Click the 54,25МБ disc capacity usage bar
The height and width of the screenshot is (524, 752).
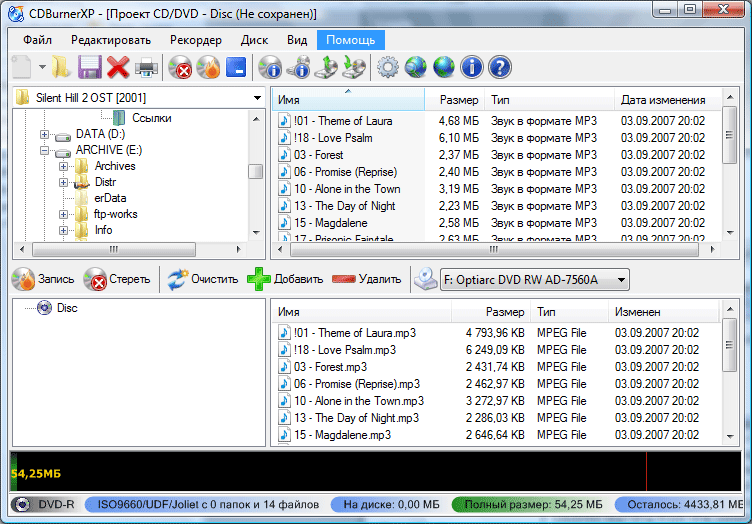pos(376,472)
